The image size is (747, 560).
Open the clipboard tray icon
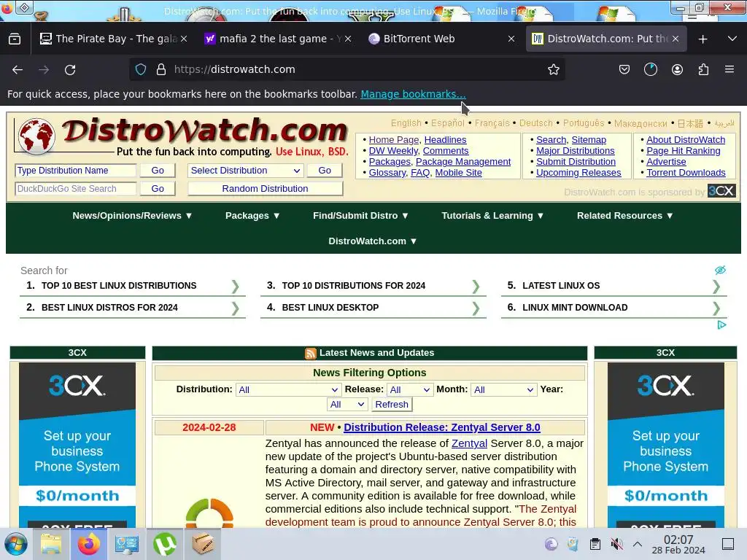(595, 544)
